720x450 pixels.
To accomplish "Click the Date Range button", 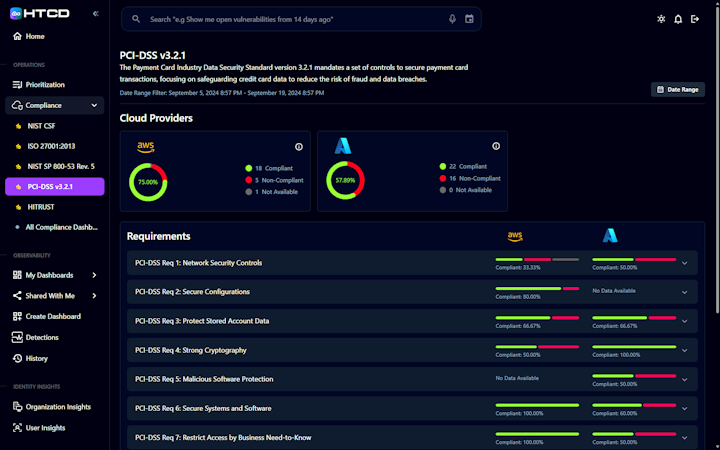I will pos(678,90).
